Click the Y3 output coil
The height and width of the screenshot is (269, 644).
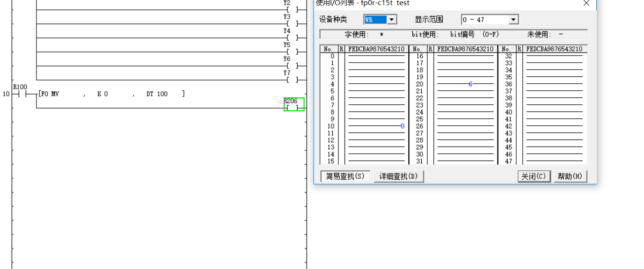pyautogui.click(x=293, y=23)
